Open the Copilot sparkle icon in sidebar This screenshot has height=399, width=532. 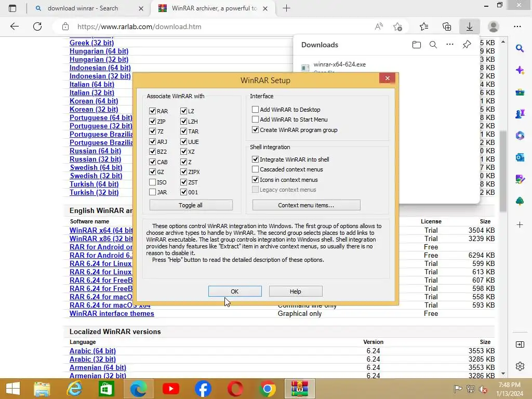pyautogui.click(x=520, y=70)
